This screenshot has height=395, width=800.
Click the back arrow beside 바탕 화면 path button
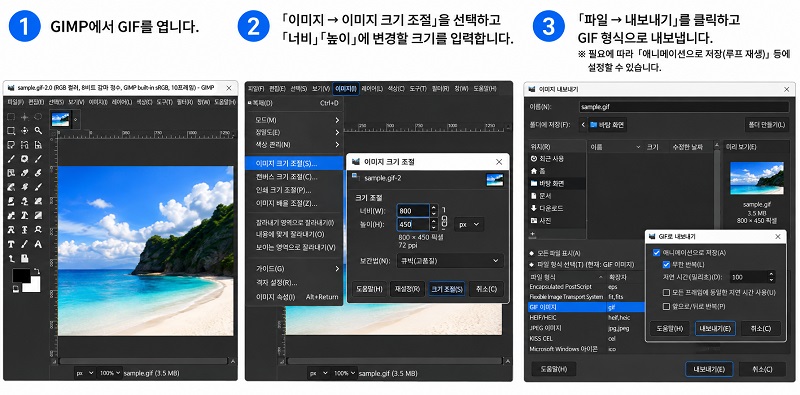pos(583,125)
